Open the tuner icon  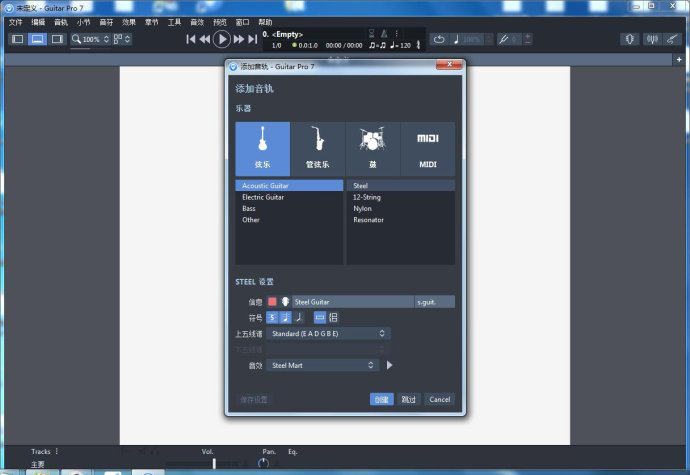pyautogui.click(x=652, y=39)
